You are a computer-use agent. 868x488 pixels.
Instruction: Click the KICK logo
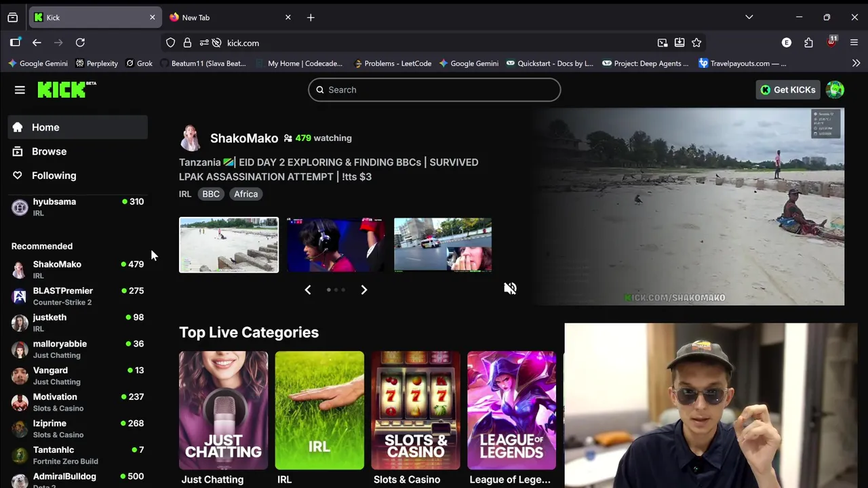[x=66, y=89]
